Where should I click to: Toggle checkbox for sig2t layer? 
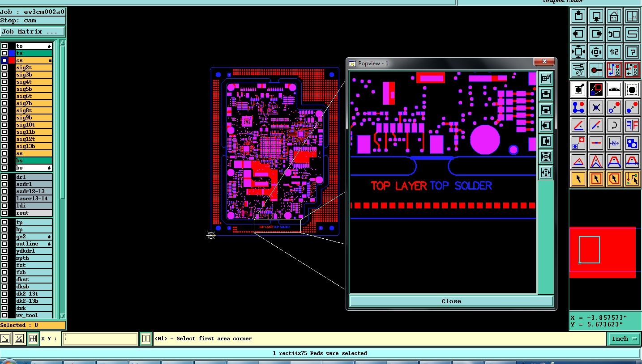(x=4, y=68)
